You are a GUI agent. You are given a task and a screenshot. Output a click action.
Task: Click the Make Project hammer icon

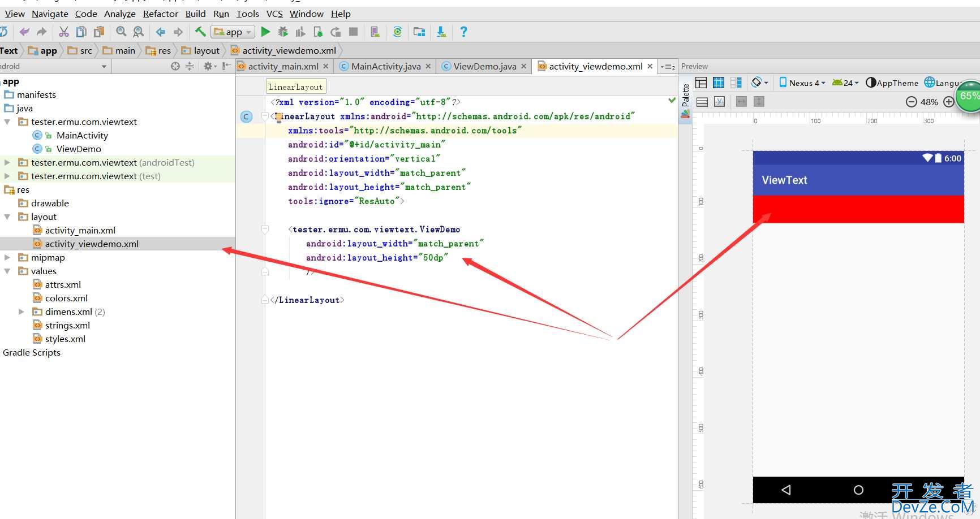pyautogui.click(x=200, y=32)
